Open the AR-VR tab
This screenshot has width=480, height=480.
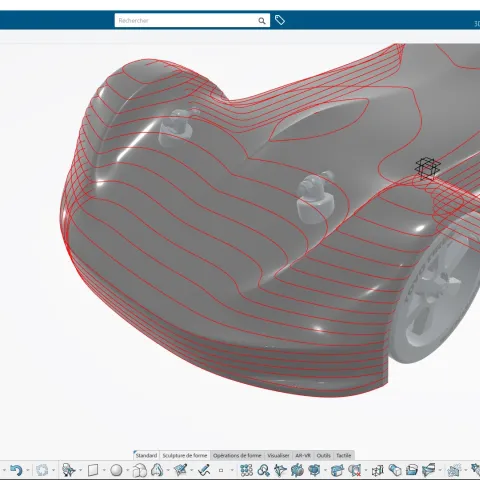pos(303,455)
